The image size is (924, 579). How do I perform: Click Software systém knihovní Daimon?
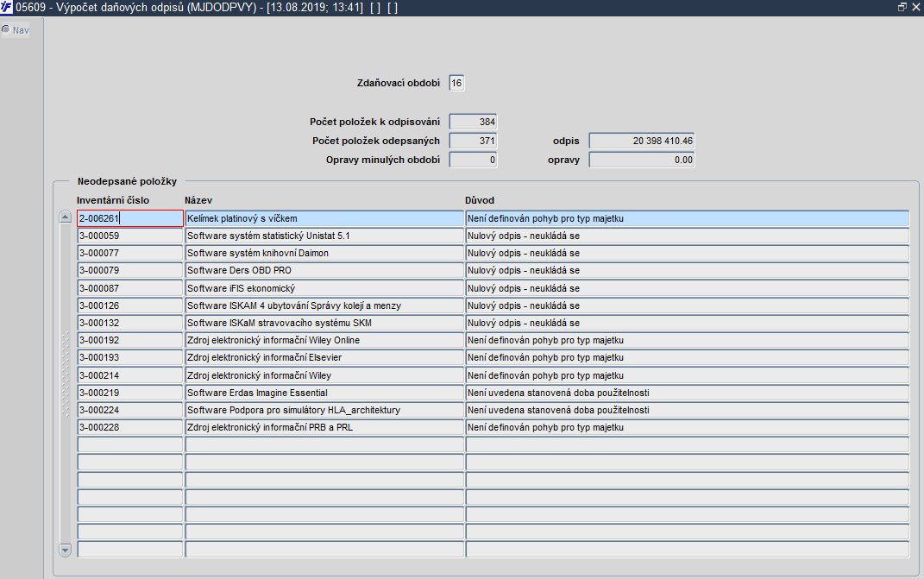pyautogui.click(x=324, y=253)
